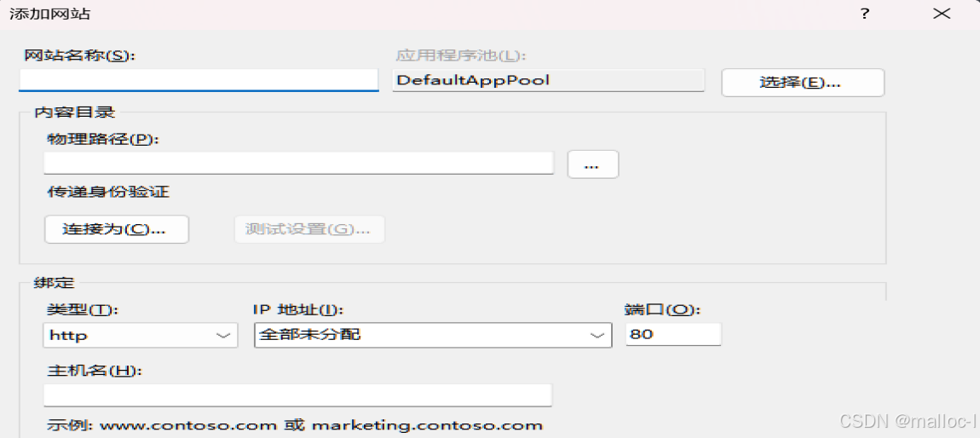Screen dimensions: 980x438
Task: Click the 绑定 group heading
Action: [x=54, y=283]
